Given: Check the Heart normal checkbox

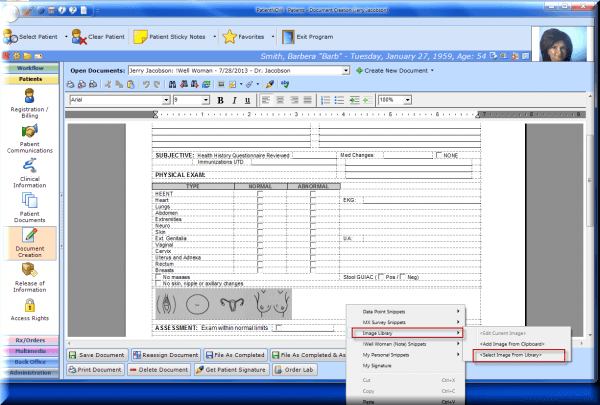Looking at the screenshot, I should 260,199.
